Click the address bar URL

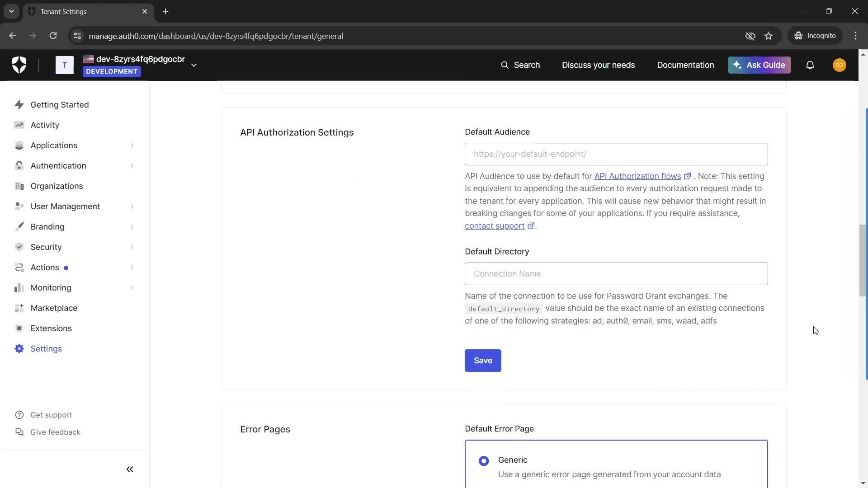click(216, 36)
